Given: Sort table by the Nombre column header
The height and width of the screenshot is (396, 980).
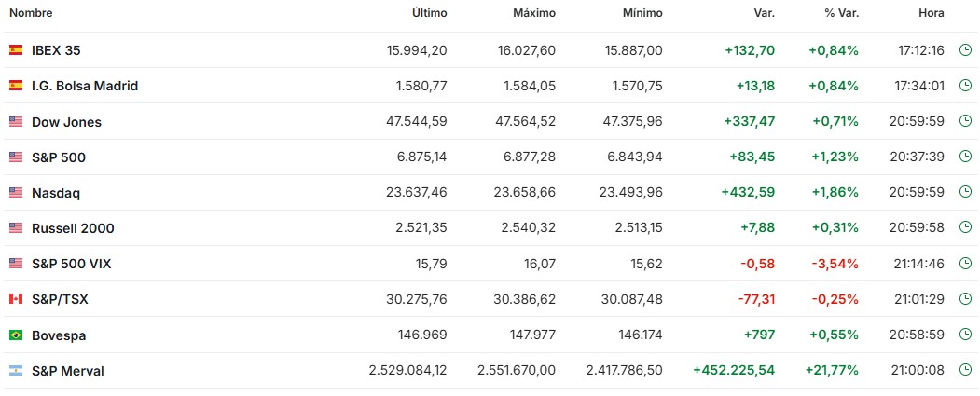Looking at the screenshot, I should tap(31, 13).
